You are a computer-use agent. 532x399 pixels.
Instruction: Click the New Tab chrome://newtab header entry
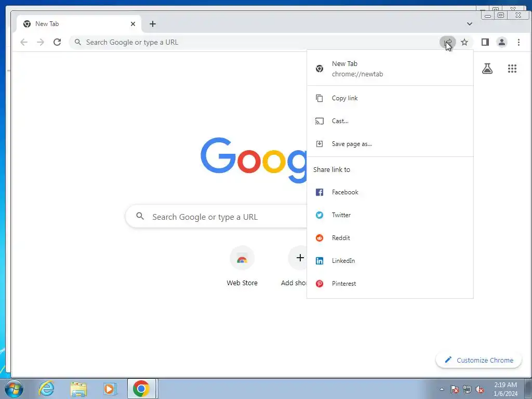click(390, 69)
